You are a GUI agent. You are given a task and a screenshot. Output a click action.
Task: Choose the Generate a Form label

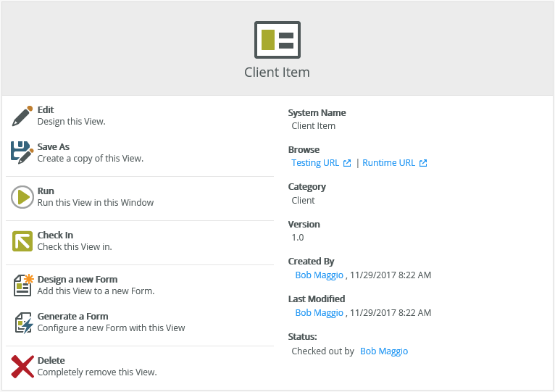(72, 317)
